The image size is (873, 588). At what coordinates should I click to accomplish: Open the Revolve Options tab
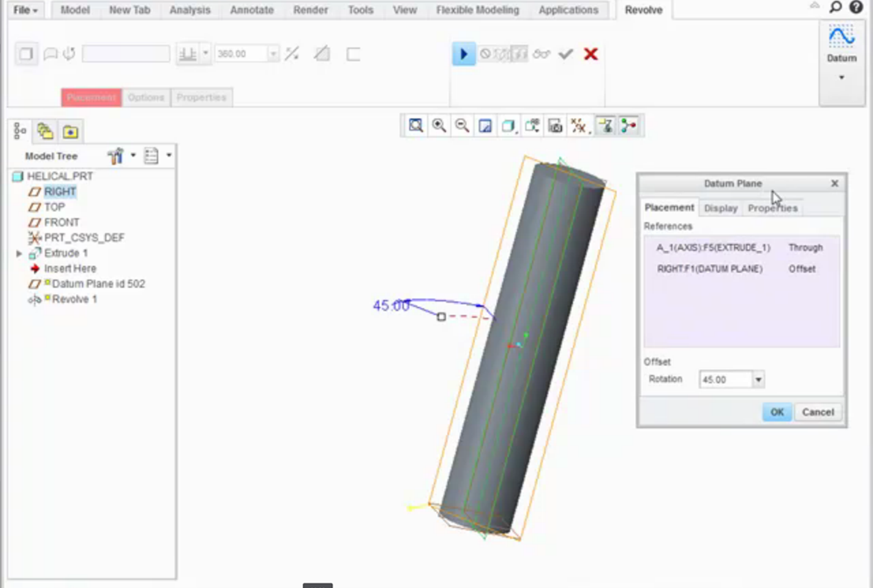point(146,97)
